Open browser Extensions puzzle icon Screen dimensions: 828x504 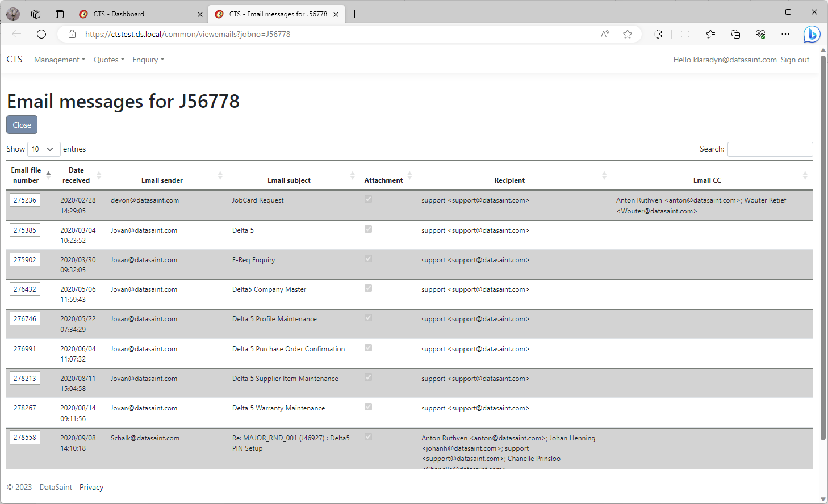pos(658,34)
